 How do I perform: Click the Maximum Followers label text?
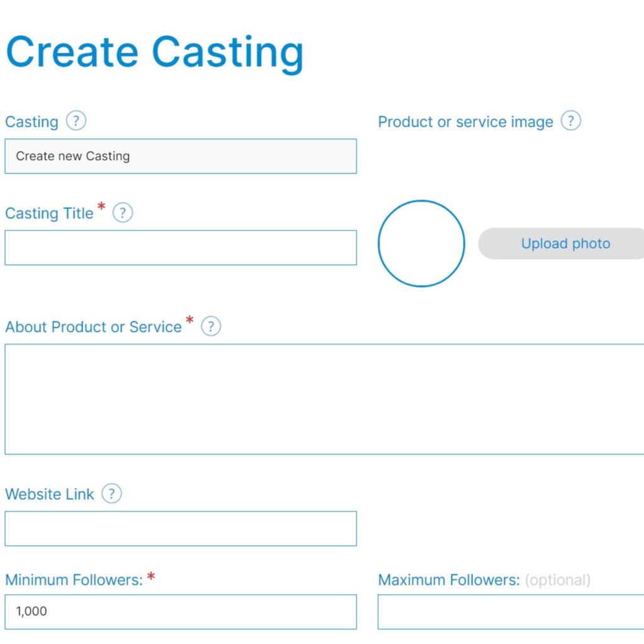[x=449, y=580]
